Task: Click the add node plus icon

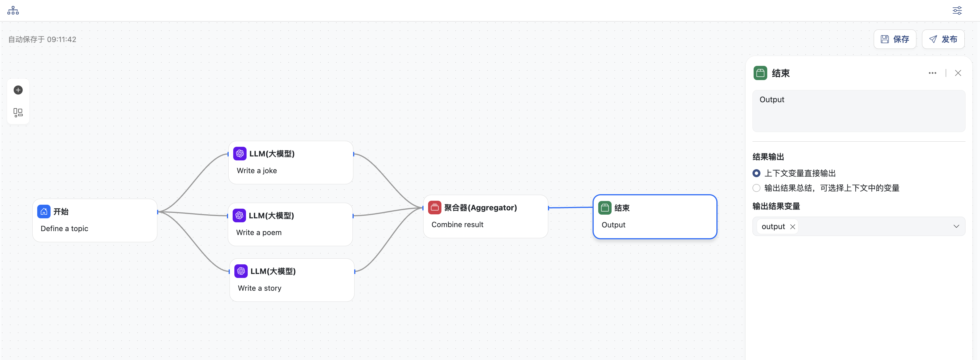Action: [x=18, y=90]
